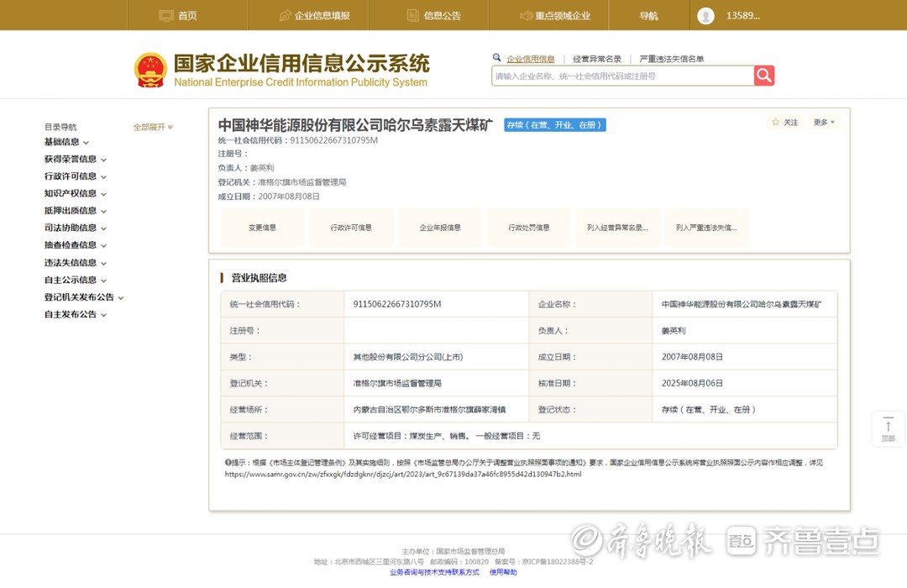907x588 pixels.
Task: Expand 抵押出质信息 section
Action: 76,211
